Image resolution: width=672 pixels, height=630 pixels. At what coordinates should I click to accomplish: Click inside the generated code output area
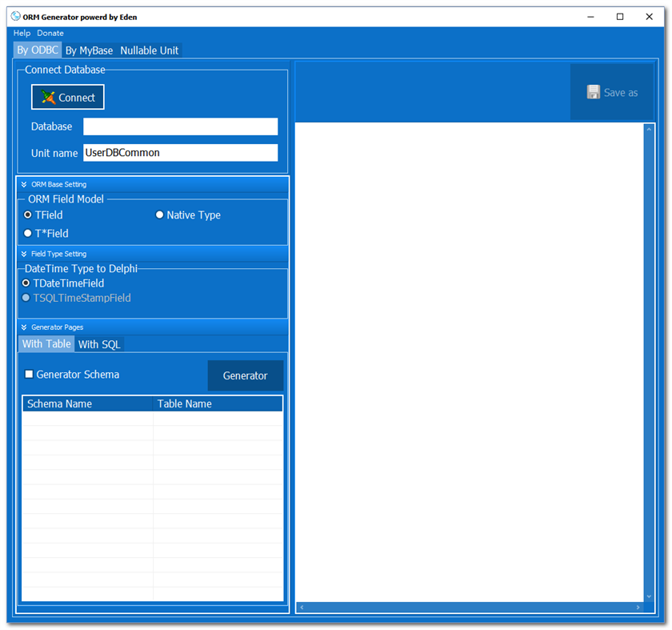point(470,363)
